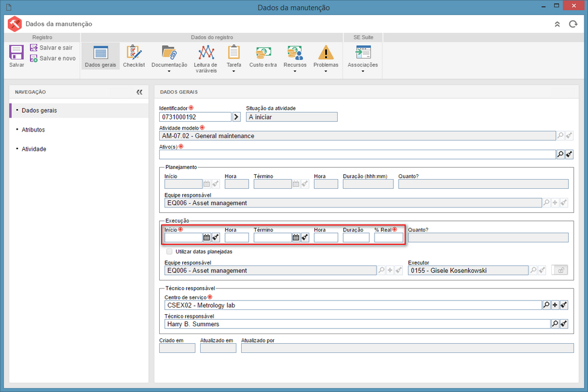The height and width of the screenshot is (392, 588).
Task: Click the refresh icon at top right
Action: pos(573,24)
